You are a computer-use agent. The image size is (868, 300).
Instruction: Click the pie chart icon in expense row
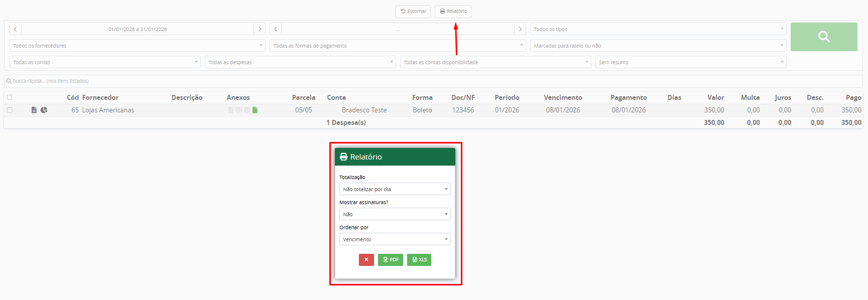(x=44, y=110)
